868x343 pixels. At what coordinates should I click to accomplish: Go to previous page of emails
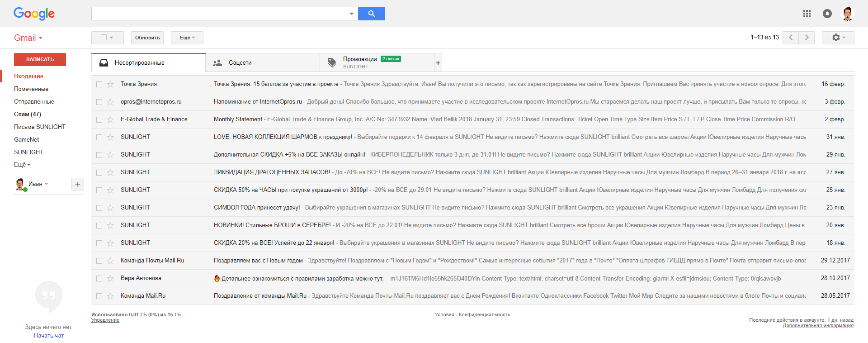click(791, 38)
